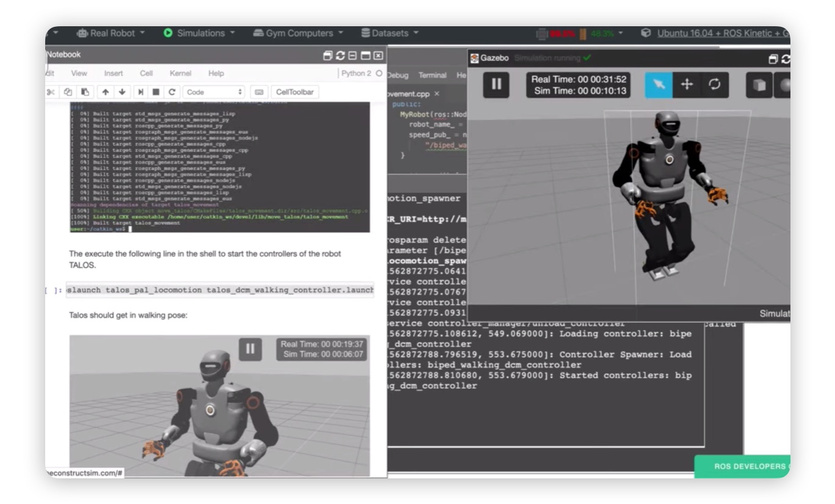835x504 pixels.
Task: Restart the notebook kernel
Action: [172, 92]
